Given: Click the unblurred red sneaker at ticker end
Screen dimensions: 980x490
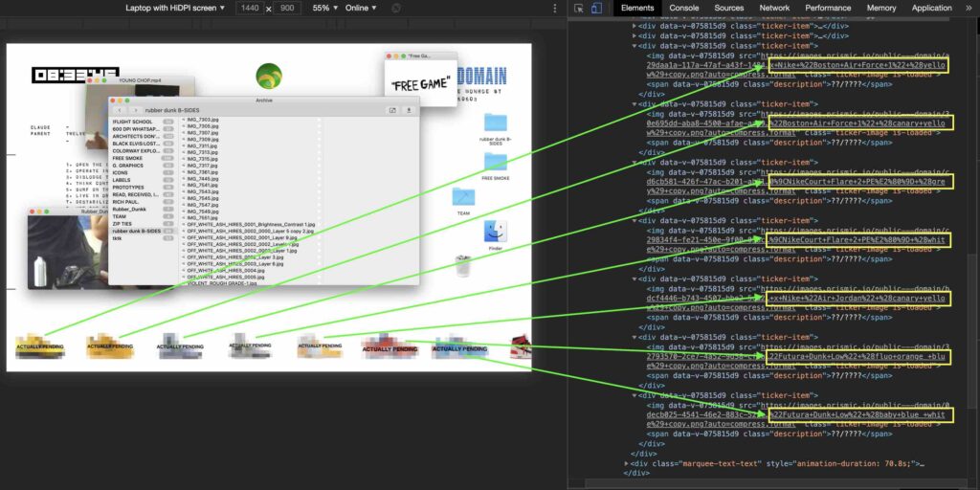Looking at the screenshot, I should click(522, 346).
